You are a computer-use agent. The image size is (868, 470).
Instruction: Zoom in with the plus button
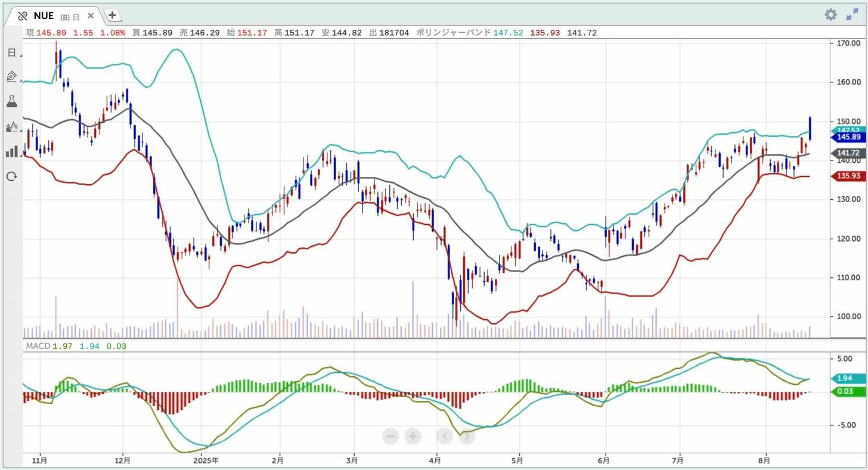tap(413, 436)
